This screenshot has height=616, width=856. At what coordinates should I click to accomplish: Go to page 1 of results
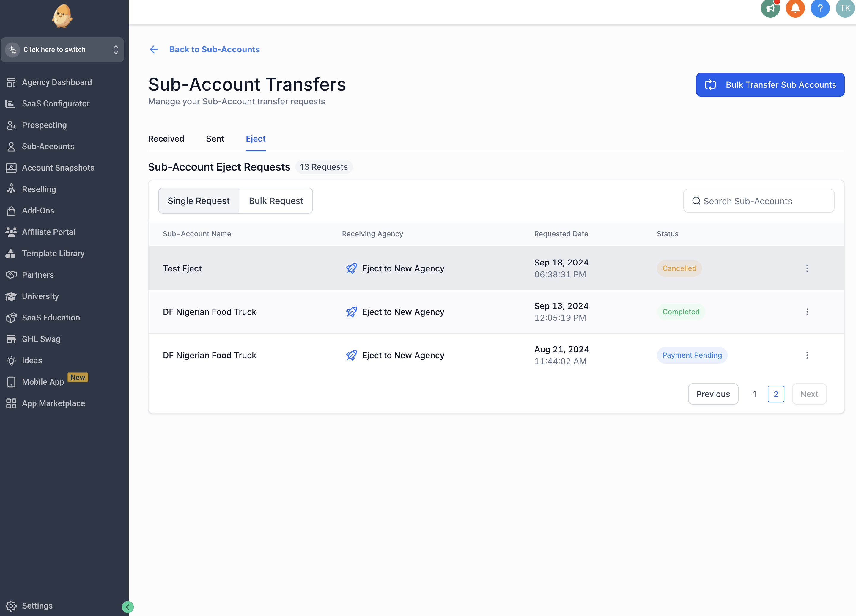point(754,394)
